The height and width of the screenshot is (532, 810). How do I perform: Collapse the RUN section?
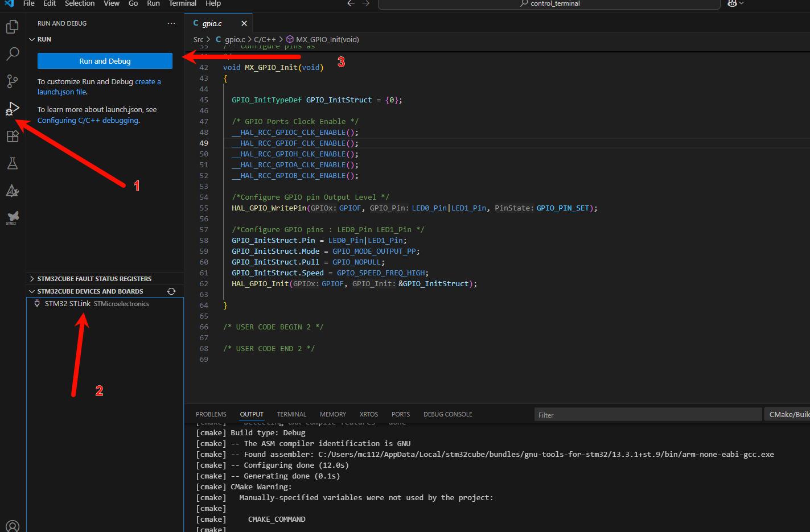pyautogui.click(x=32, y=39)
